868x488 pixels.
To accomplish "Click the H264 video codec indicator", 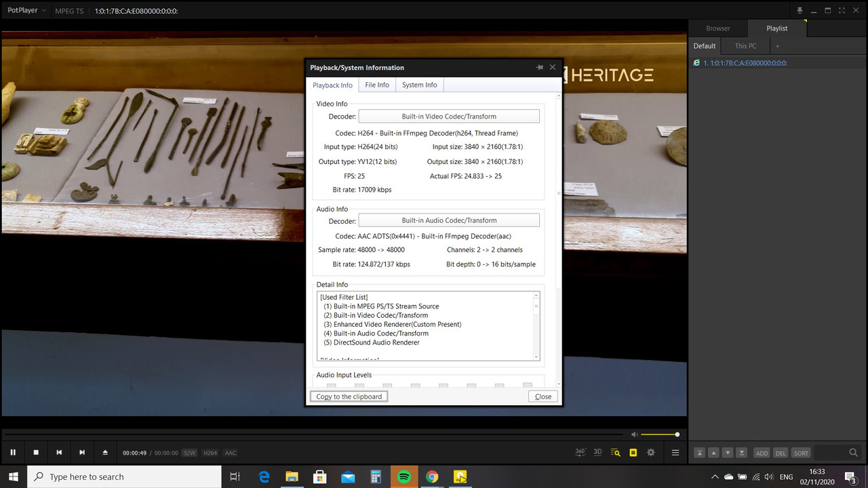I will click(210, 453).
